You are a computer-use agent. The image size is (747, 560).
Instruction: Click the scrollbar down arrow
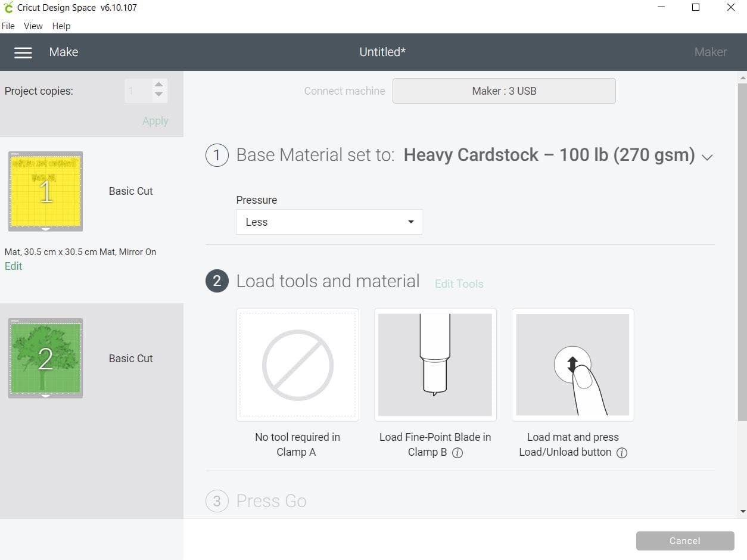point(742,511)
